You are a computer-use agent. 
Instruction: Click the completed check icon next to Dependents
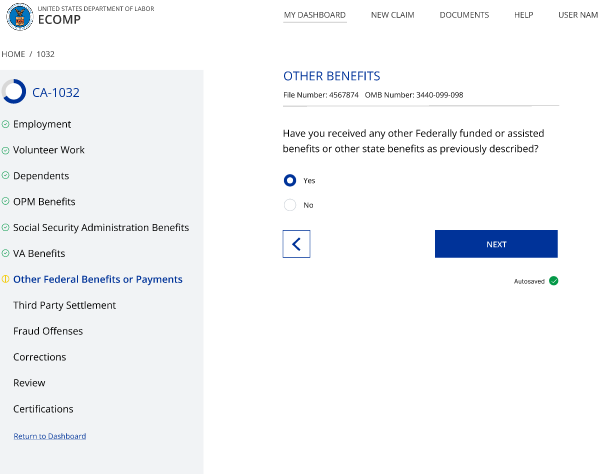5,175
